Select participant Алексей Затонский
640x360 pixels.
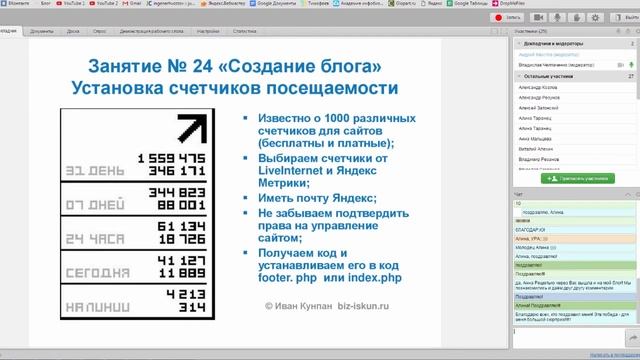point(538,108)
